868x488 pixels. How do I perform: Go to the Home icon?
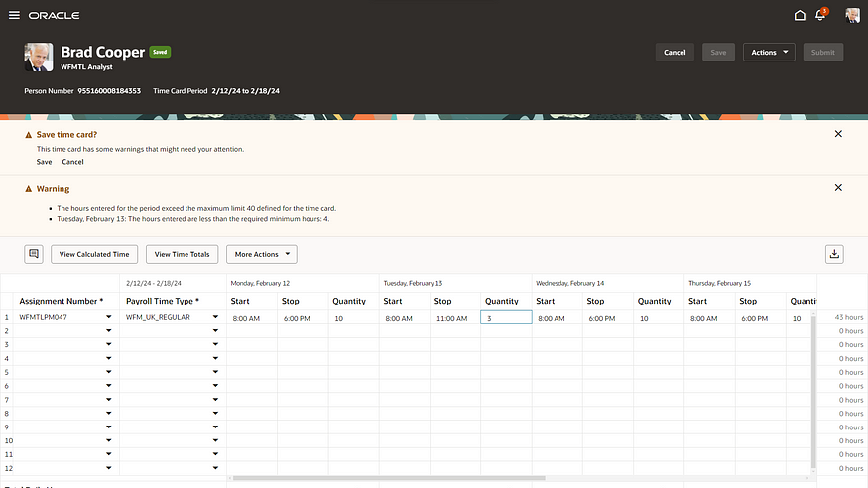[800, 15]
